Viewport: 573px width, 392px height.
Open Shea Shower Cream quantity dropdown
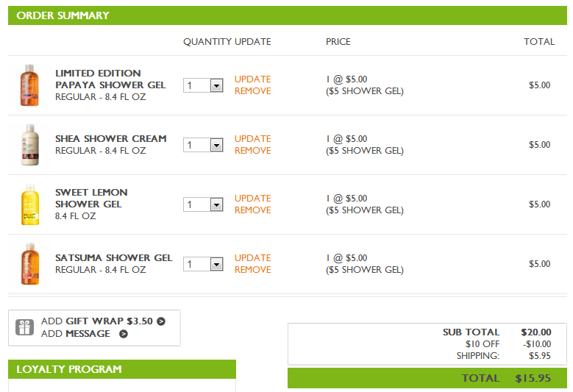coord(216,146)
